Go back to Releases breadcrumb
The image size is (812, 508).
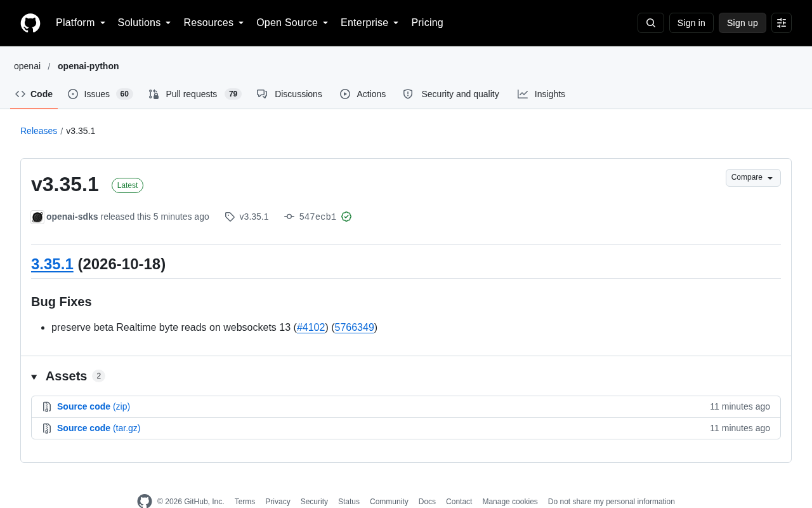[x=39, y=131]
